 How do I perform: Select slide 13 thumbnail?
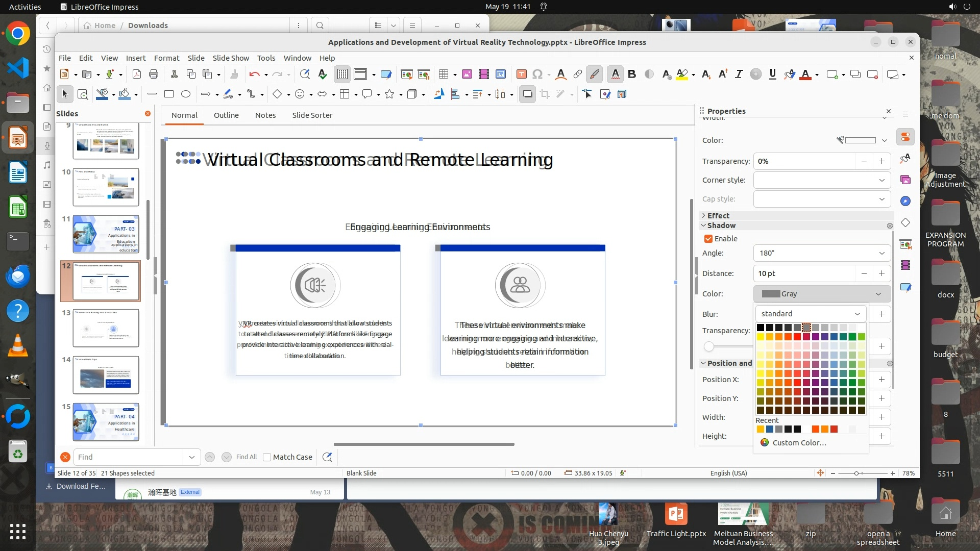pos(106,328)
